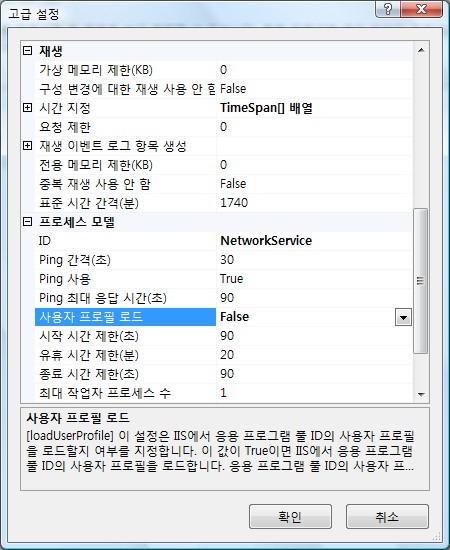Click the vertical scrollbar thumb
This screenshot has width=450, height=550.
click(421, 281)
